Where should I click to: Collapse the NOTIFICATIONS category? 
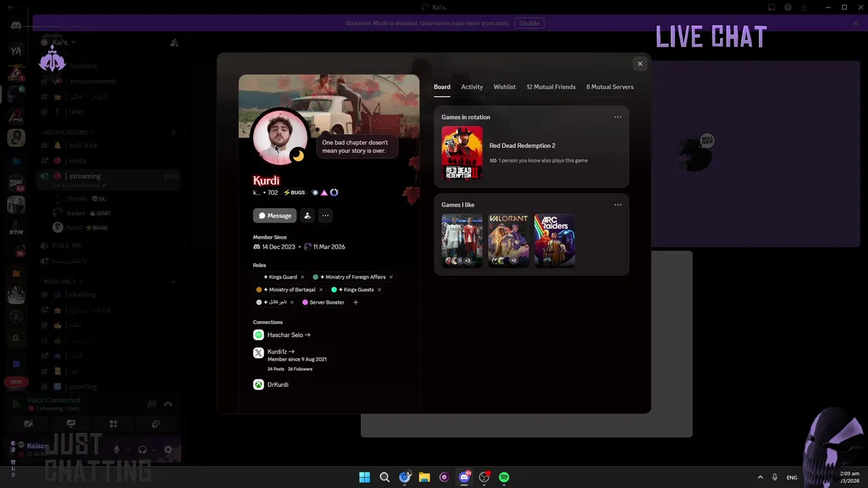pyautogui.click(x=68, y=132)
